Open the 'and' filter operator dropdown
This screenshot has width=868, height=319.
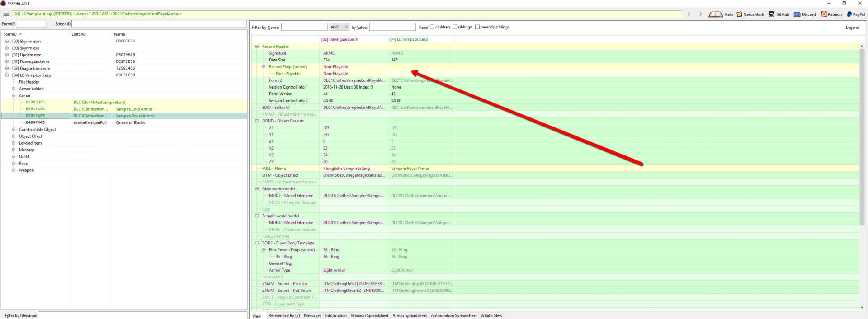[339, 27]
